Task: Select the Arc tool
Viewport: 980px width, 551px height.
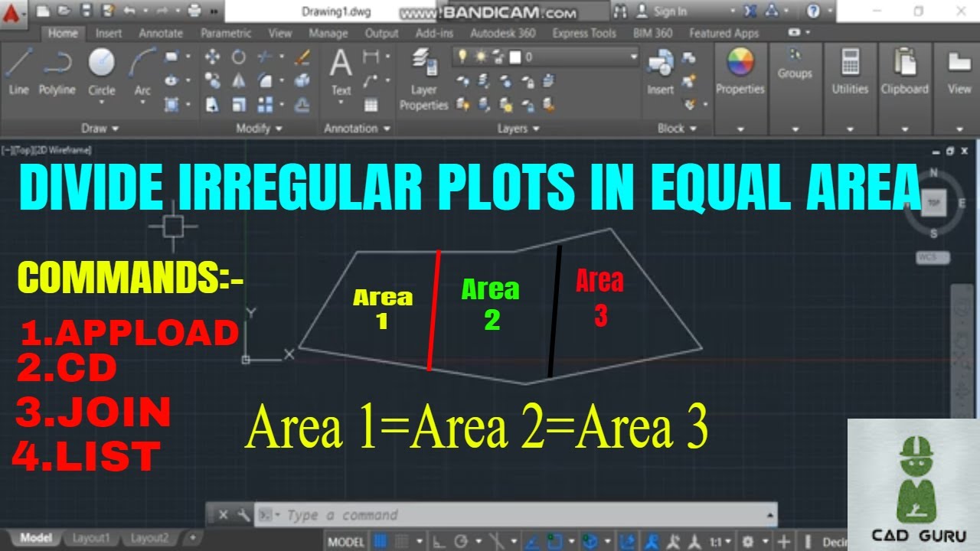Action: pos(142,71)
